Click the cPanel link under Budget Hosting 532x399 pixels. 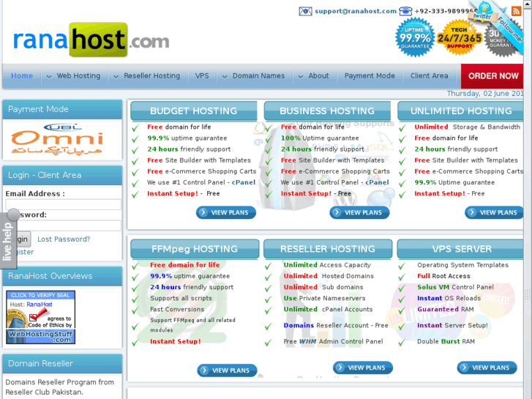click(243, 182)
